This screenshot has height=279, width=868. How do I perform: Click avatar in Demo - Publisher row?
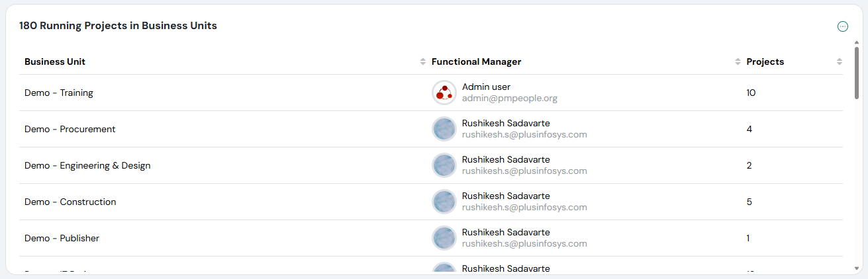[444, 238]
